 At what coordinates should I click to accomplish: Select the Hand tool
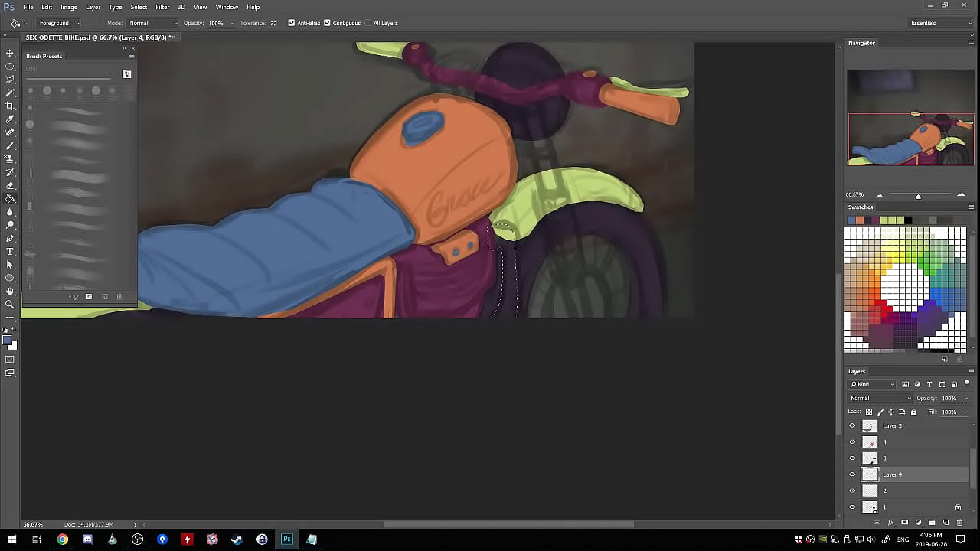click(10, 292)
